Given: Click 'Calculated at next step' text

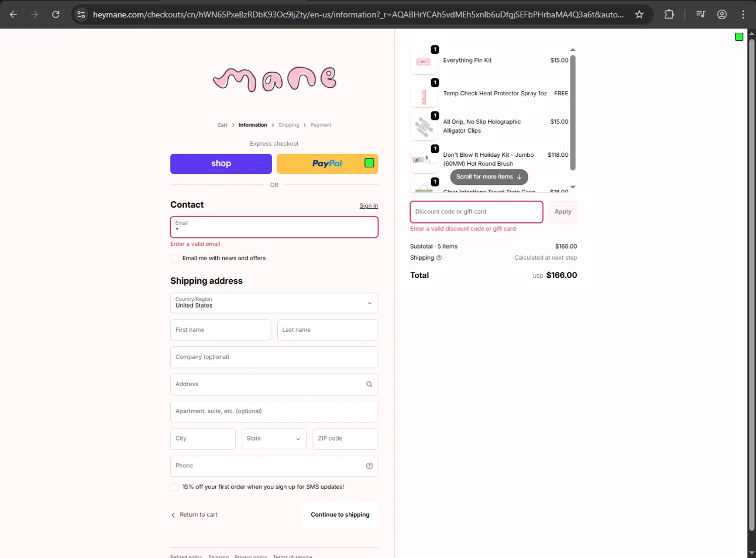Looking at the screenshot, I should click(546, 258).
